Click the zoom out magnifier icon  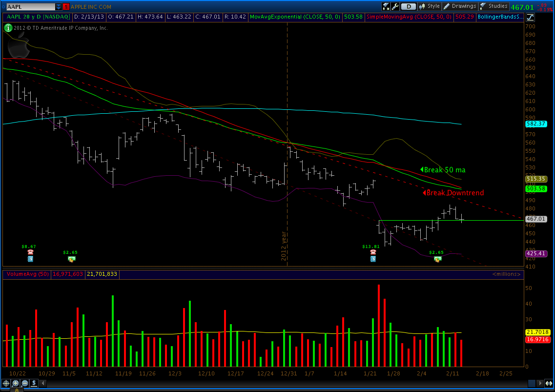[25, 383]
